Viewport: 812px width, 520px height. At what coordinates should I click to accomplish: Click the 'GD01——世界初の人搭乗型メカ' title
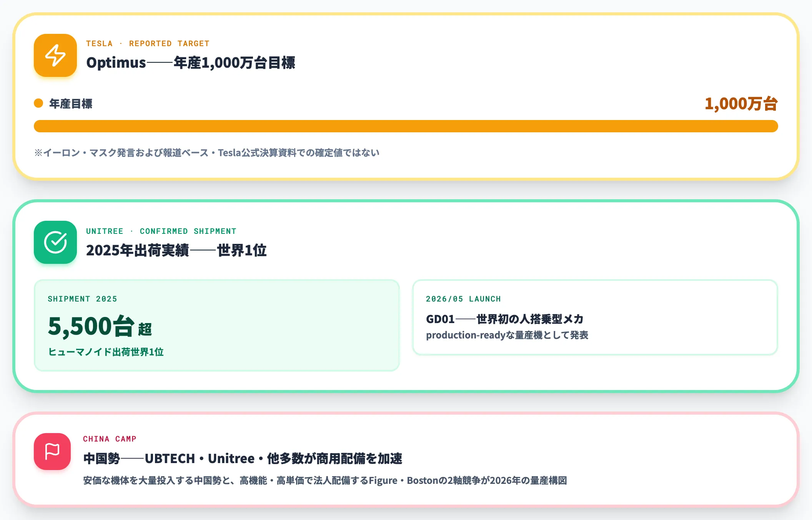coord(505,319)
